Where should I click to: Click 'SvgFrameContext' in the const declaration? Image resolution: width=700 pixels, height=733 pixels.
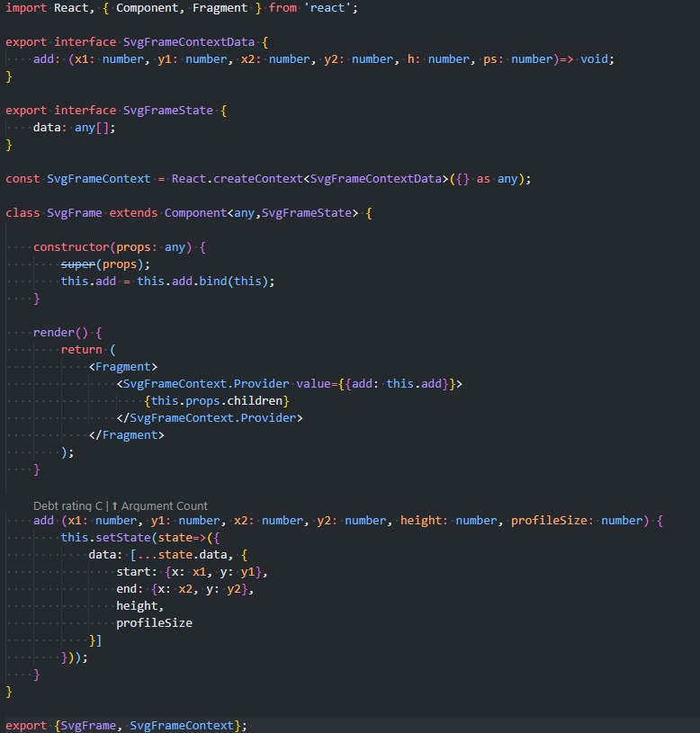coord(99,179)
